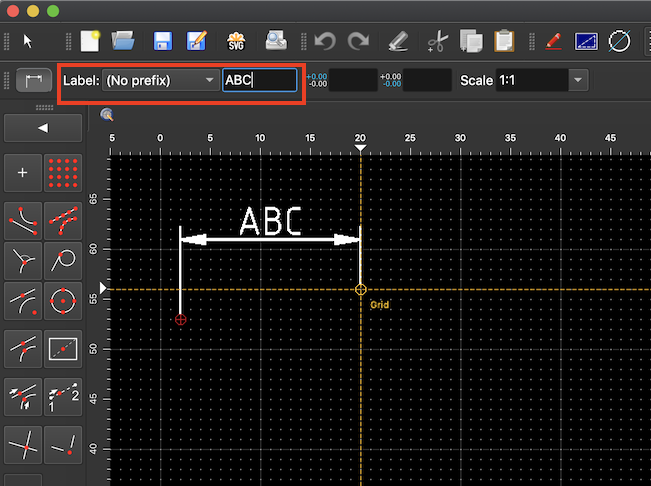The height and width of the screenshot is (486, 651).
Task: Open the Label prefix dropdown
Action: [161, 80]
